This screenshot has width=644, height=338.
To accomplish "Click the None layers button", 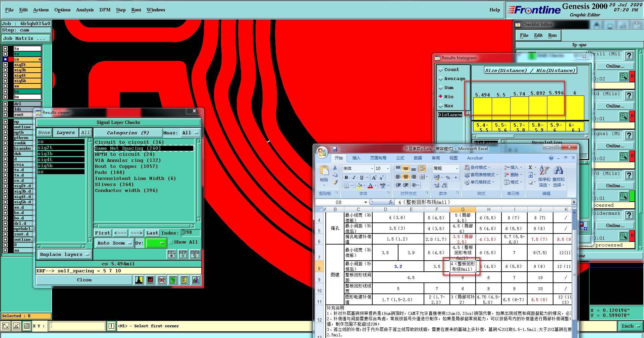I will tap(44, 133).
